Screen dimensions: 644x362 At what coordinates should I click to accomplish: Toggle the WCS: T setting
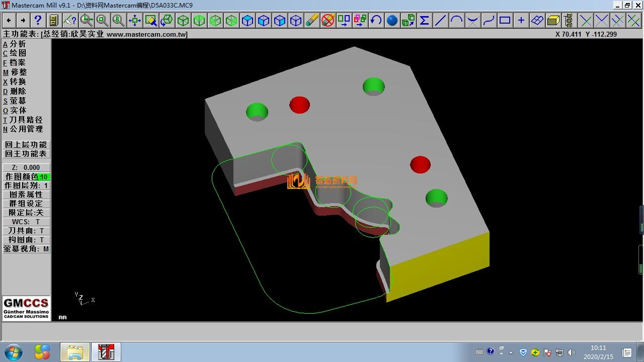[26, 222]
